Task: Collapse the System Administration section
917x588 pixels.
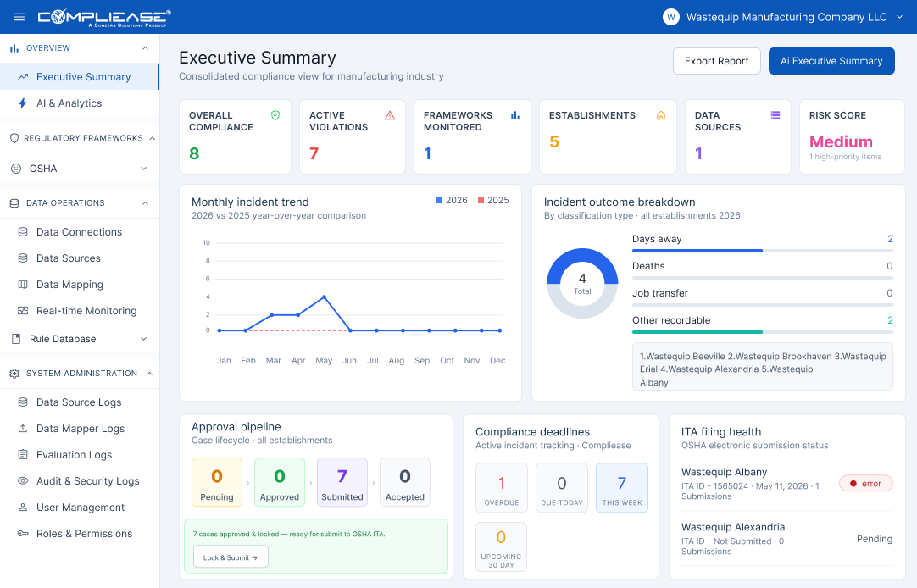Action: (149, 374)
